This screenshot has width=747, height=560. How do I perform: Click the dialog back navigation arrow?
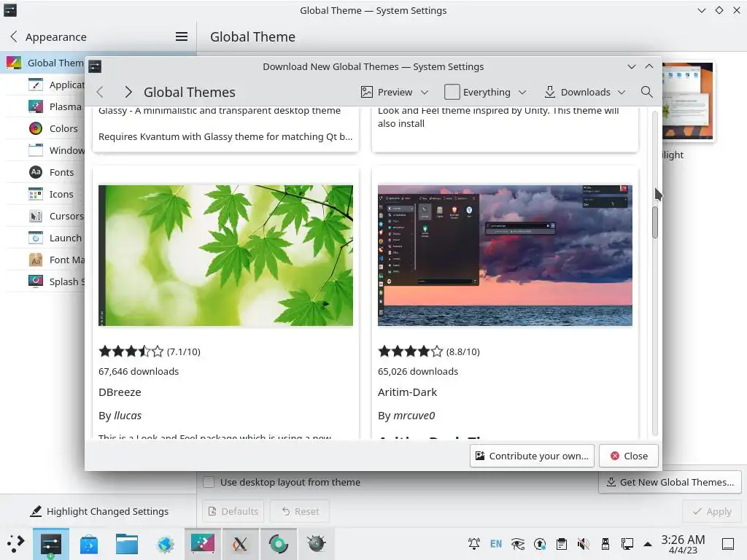(100, 92)
